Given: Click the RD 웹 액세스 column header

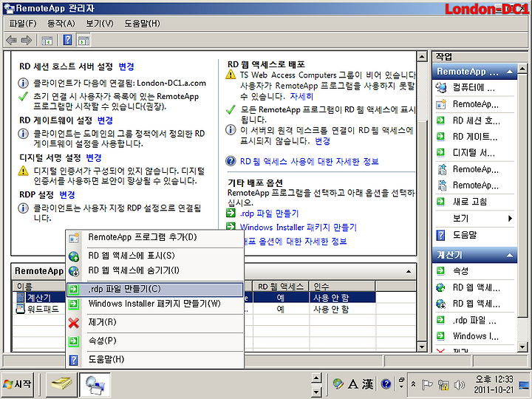Looking at the screenshot, I should (x=281, y=287).
